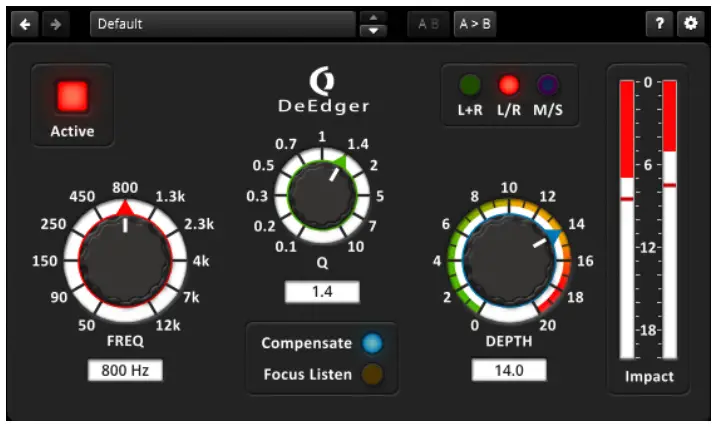
Task: Click the 7k mark on FREQ dial
Action: click(191, 297)
